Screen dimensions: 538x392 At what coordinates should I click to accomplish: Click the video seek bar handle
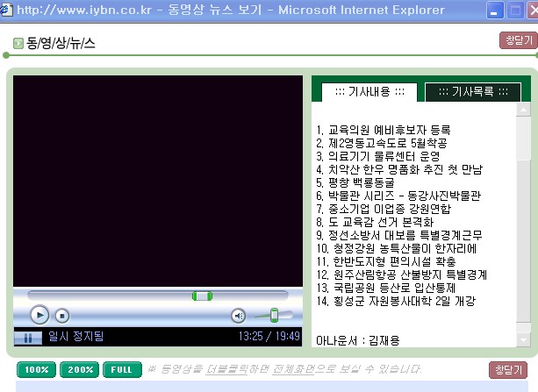(x=202, y=296)
